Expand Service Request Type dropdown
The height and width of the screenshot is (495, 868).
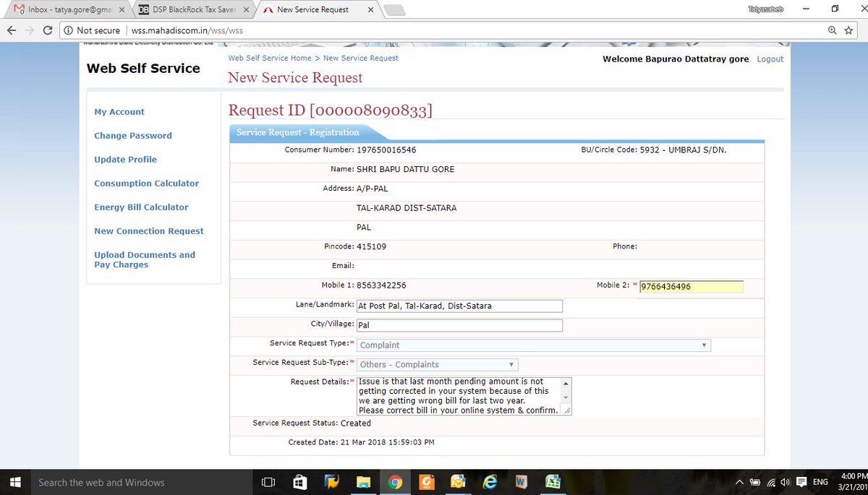point(534,345)
